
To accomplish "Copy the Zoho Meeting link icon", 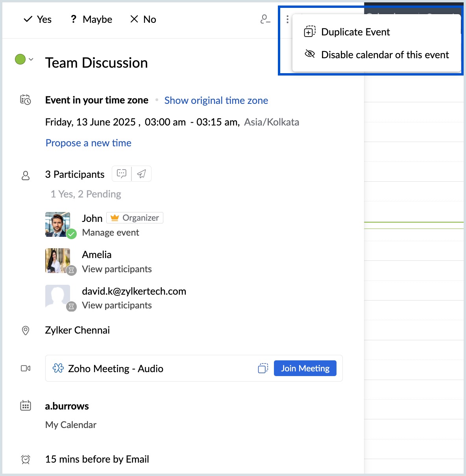I will click(263, 368).
